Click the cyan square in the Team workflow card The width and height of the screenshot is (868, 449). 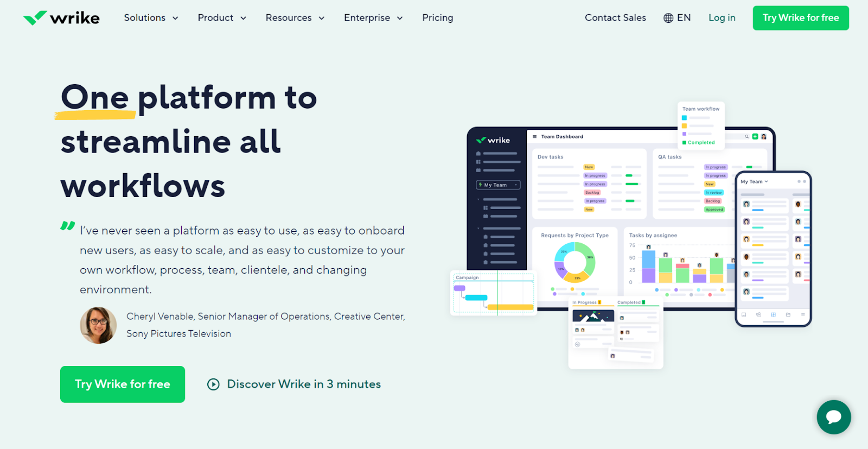tap(685, 118)
